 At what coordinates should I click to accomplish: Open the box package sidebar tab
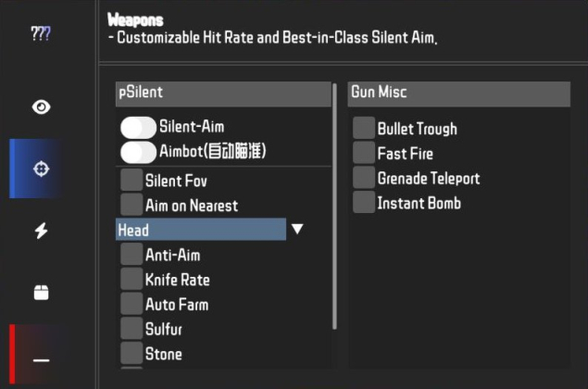41,293
